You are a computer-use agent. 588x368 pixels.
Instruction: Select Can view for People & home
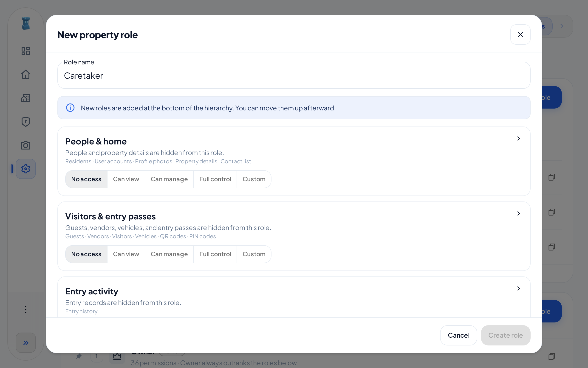(126, 179)
